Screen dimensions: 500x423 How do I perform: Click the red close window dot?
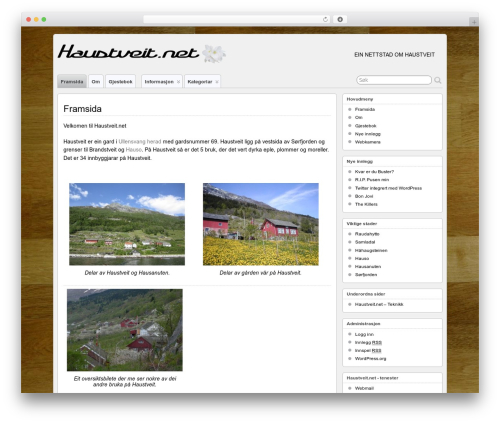[x=29, y=19]
